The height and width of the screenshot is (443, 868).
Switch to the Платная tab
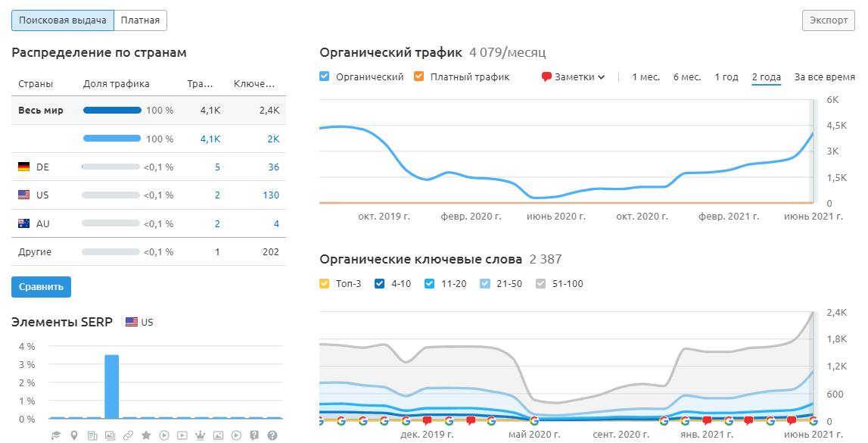tap(140, 20)
